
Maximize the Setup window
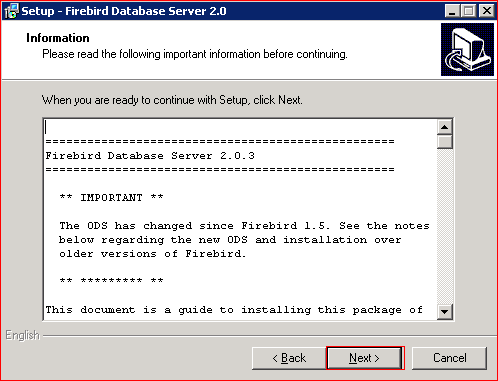point(469,11)
